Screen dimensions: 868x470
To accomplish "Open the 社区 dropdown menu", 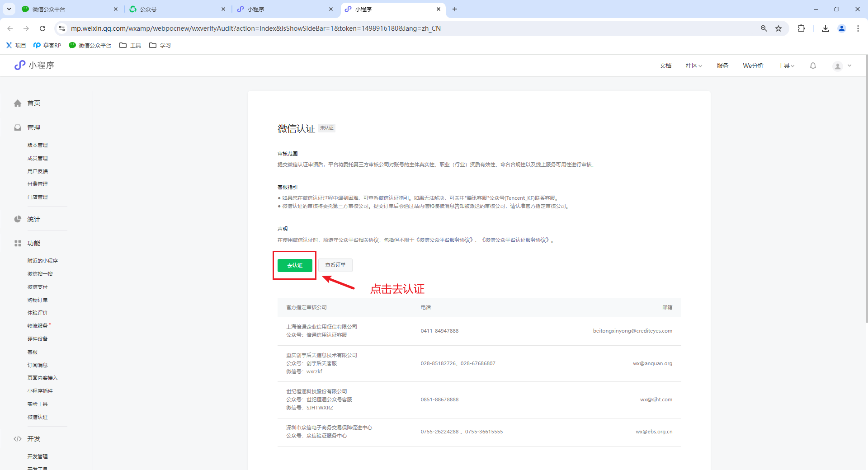I will [693, 66].
